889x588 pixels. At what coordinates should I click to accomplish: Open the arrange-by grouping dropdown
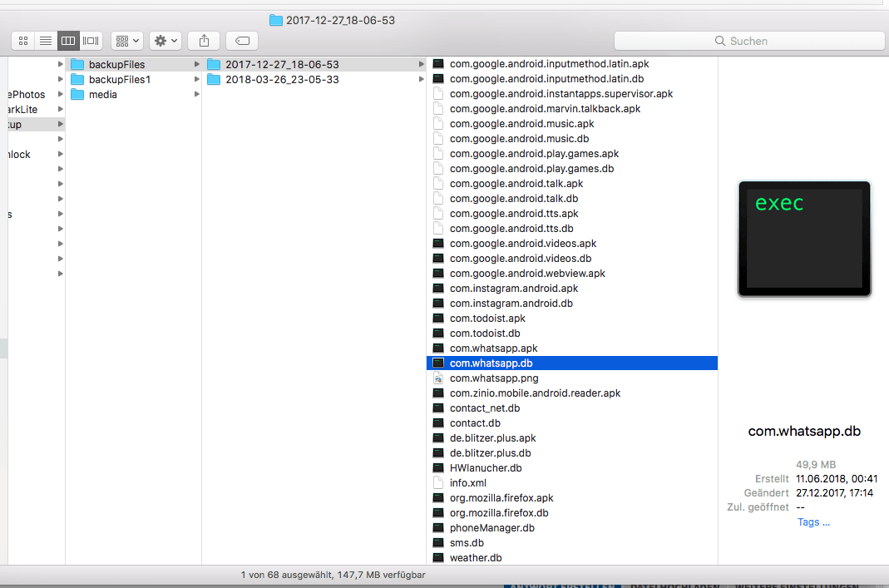pyautogui.click(x=127, y=41)
